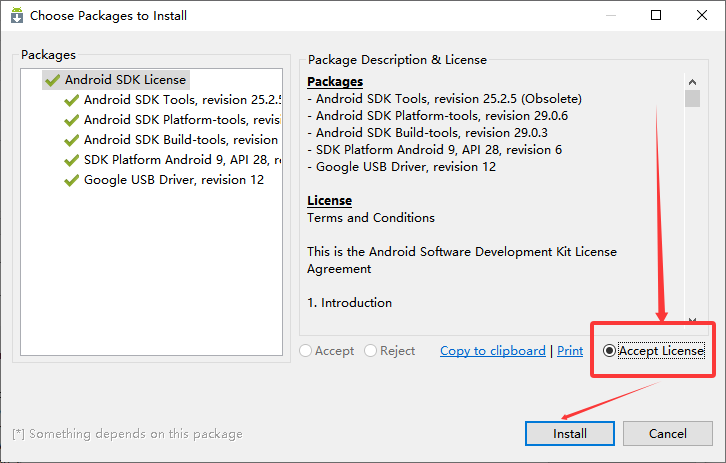Image resolution: width=726 pixels, height=463 pixels.
Task: Click the license scrollbar thumb
Action: 692,98
